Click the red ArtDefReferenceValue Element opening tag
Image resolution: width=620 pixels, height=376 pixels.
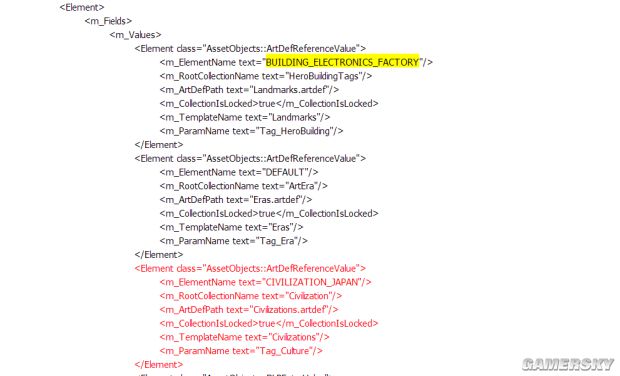click(250, 268)
